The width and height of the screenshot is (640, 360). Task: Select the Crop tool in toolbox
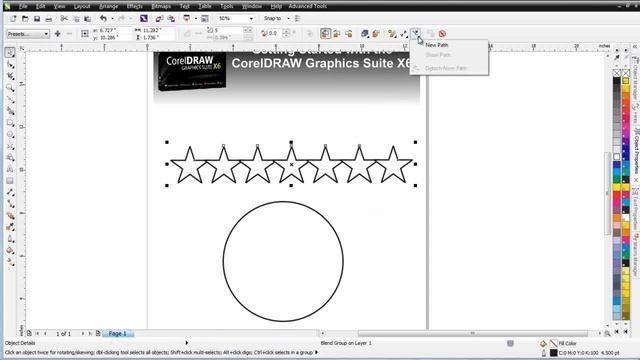pyautogui.click(x=10, y=76)
